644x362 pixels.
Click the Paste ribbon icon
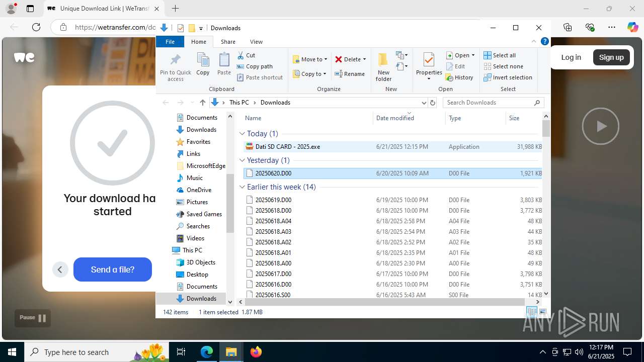[224, 64]
